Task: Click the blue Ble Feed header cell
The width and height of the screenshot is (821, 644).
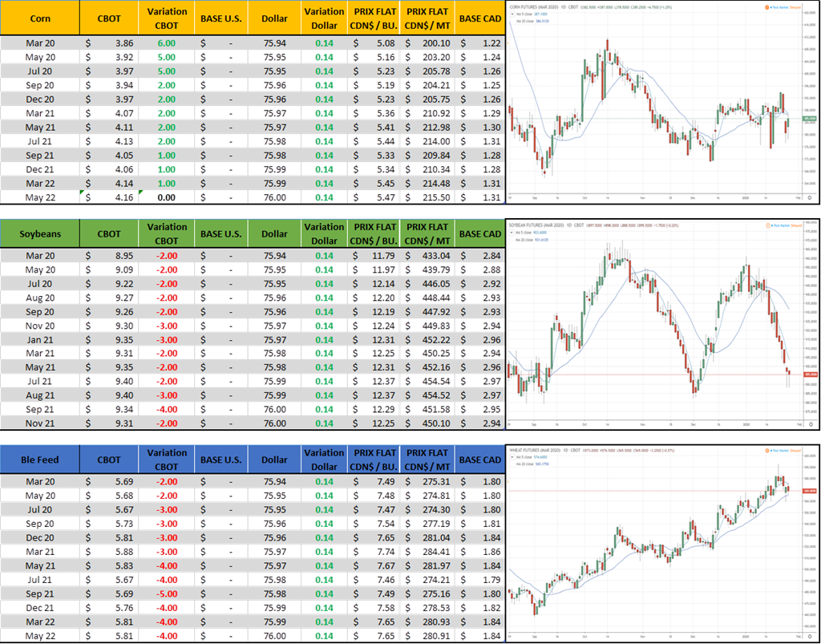Action: pyautogui.click(x=40, y=460)
